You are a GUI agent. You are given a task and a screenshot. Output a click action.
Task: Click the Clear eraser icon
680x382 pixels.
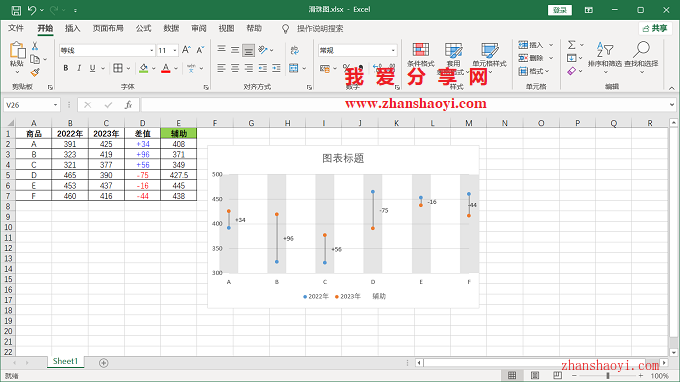(x=572, y=71)
